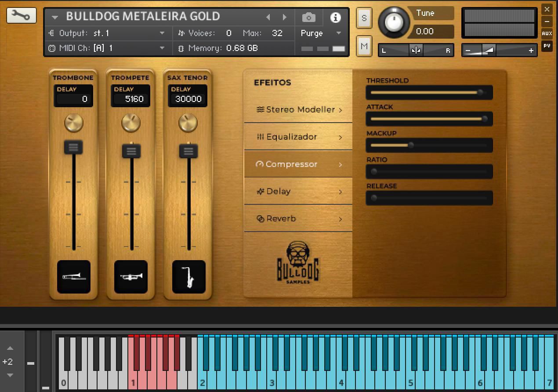Click the volume plus icon
This screenshot has height=392, width=558.
click(531, 51)
